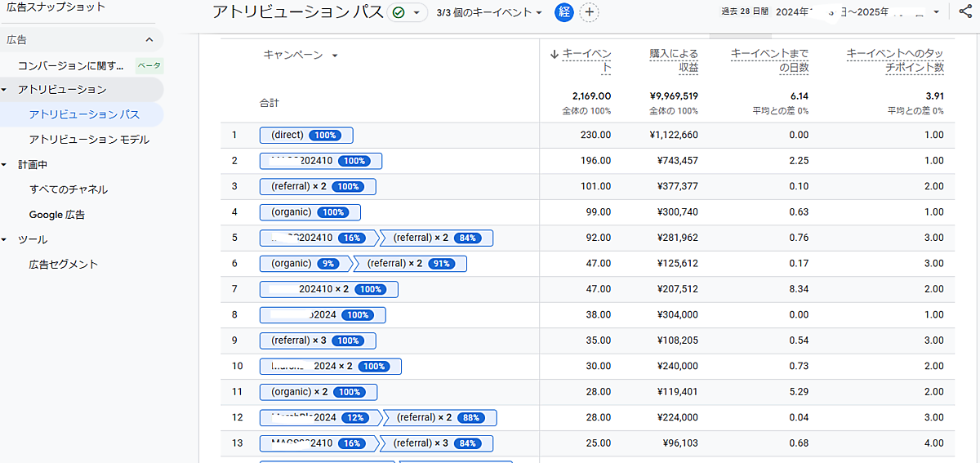Open すべてのチャネル in sidebar
The width and height of the screenshot is (980, 463).
coord(69,189)
